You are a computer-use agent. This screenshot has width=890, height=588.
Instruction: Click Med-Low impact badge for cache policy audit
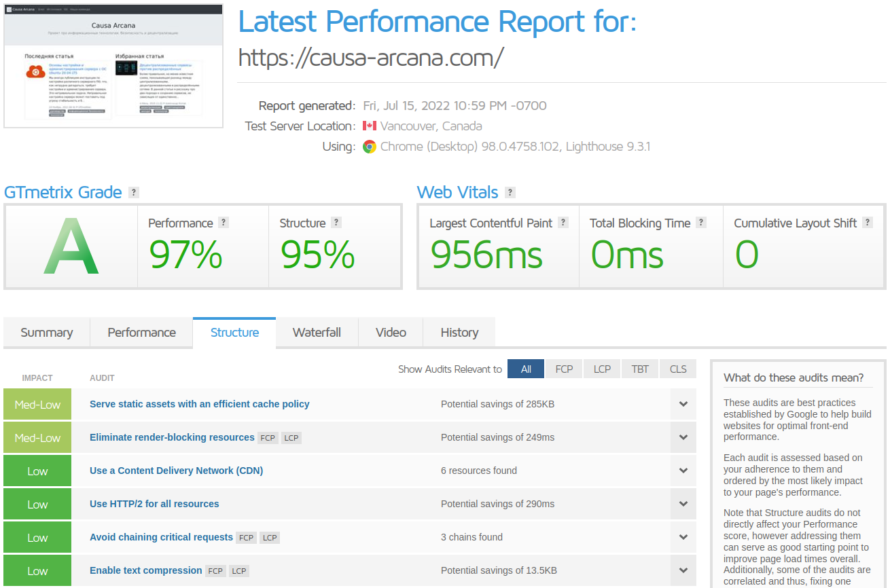point(37,405)
